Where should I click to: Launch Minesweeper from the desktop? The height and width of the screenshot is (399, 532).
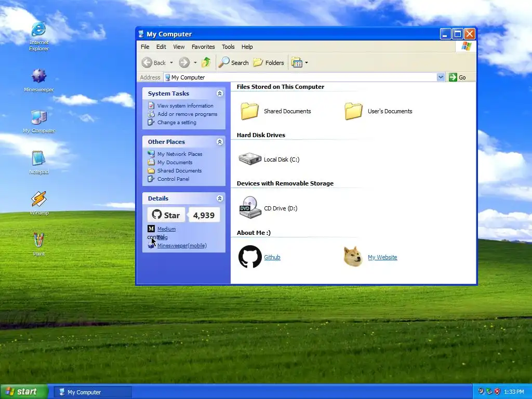(38, 80)
